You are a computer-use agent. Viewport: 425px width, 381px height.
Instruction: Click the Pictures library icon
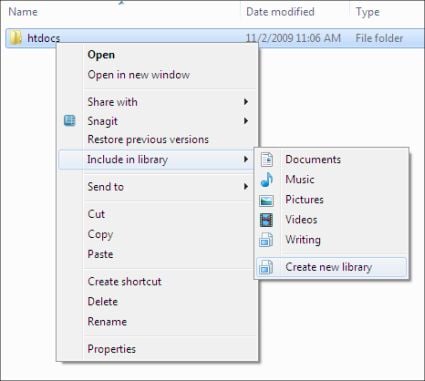pos(266,200)
